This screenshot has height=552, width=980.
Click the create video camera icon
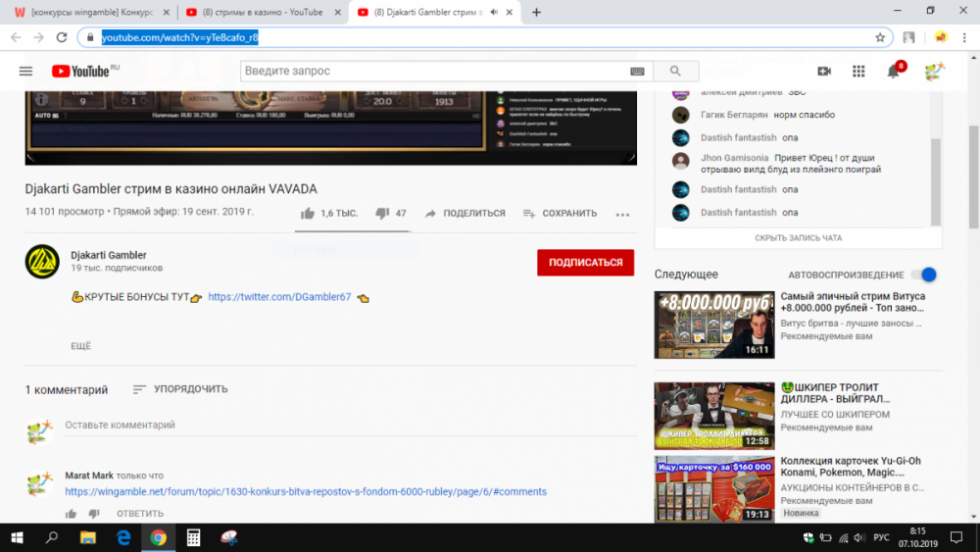point(824,72)
